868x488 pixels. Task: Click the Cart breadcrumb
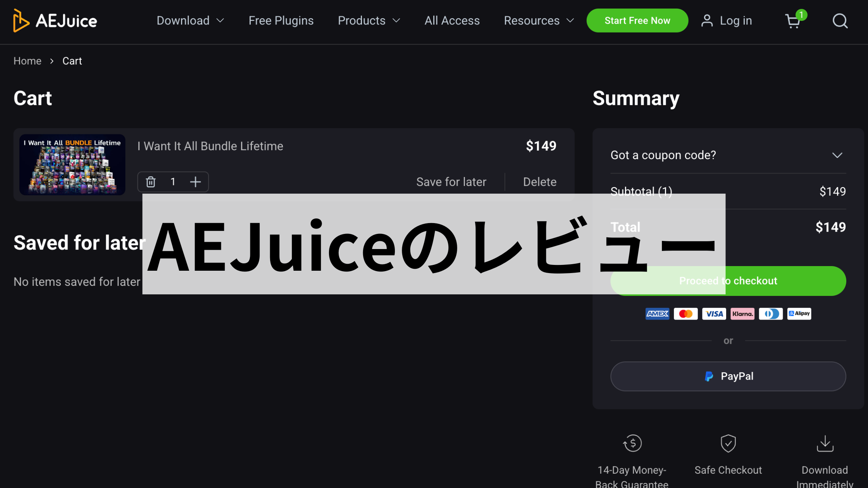click(72, 61)
